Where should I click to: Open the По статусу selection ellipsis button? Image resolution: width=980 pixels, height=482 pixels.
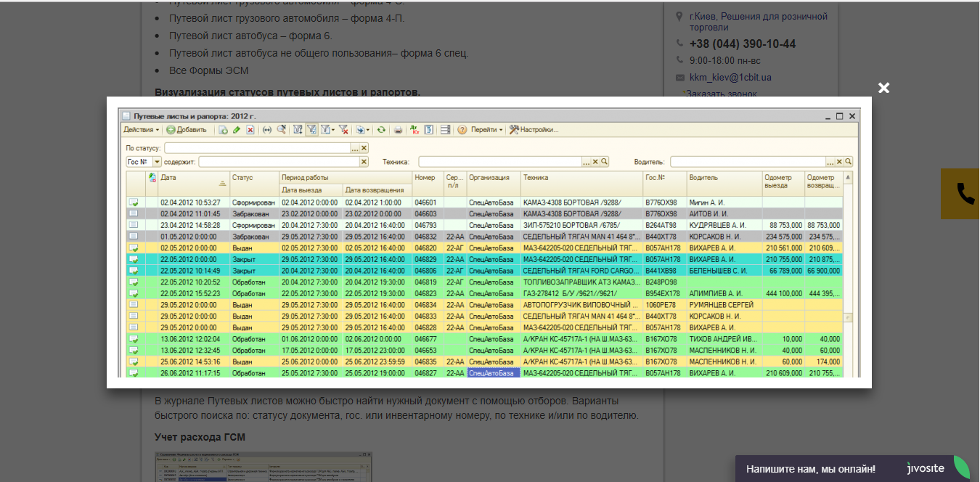click(x=355, y=148)
